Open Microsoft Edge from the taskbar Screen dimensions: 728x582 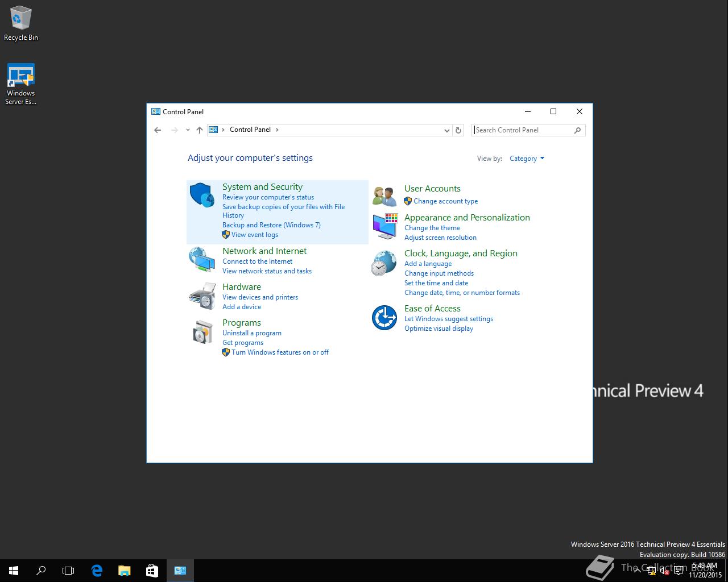[x=97, y=571]
